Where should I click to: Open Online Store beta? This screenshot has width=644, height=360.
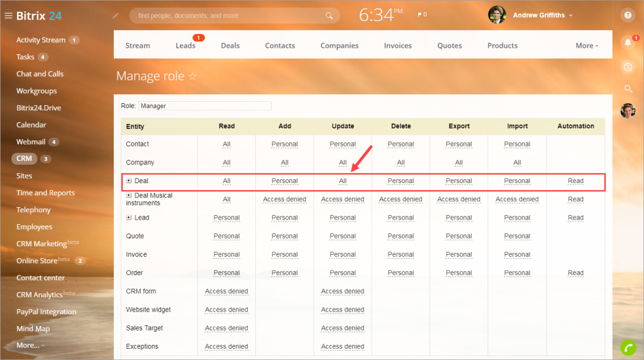coord(43,261)
